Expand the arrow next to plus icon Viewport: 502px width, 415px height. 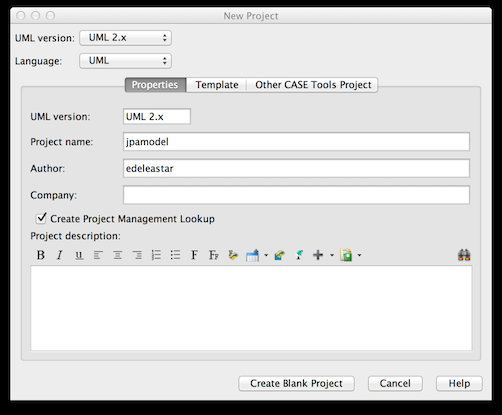[332, 255]
